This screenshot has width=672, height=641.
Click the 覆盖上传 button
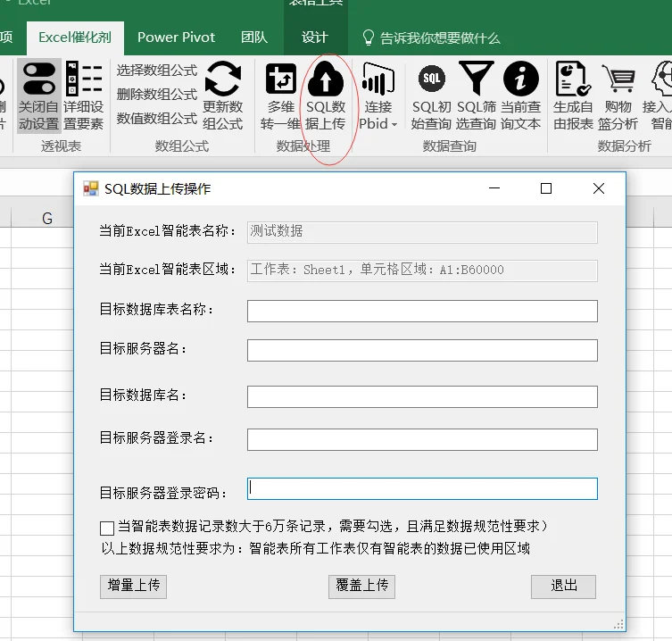coord(361,587)
